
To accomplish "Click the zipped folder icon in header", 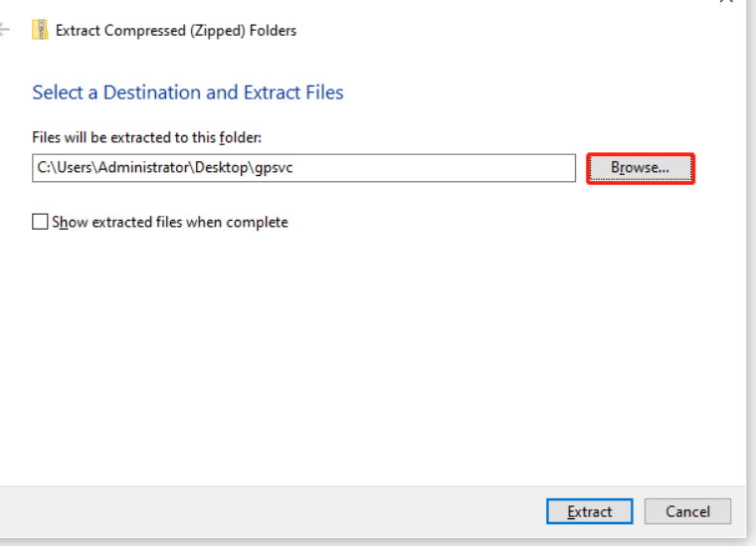I will pyautogui.click(x=40, y=30).
